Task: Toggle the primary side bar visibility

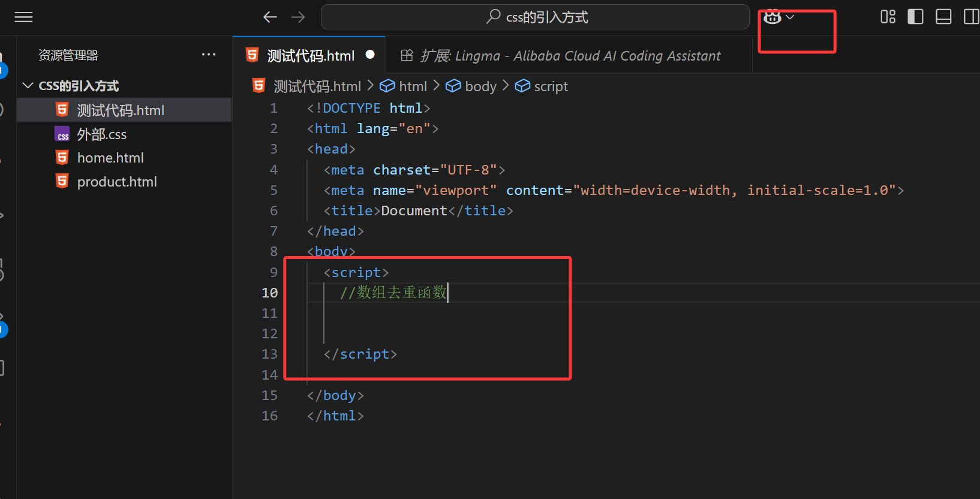Action: pos(915,17)
